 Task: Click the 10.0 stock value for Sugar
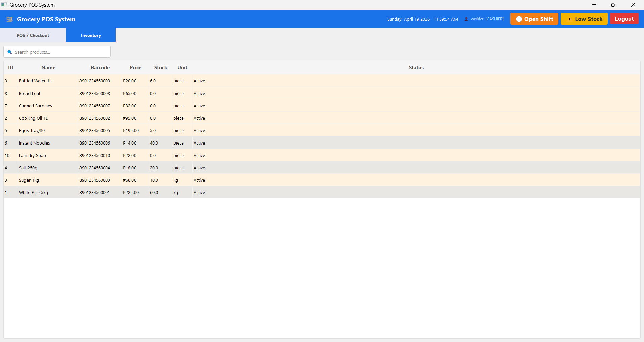coord(154,180)
